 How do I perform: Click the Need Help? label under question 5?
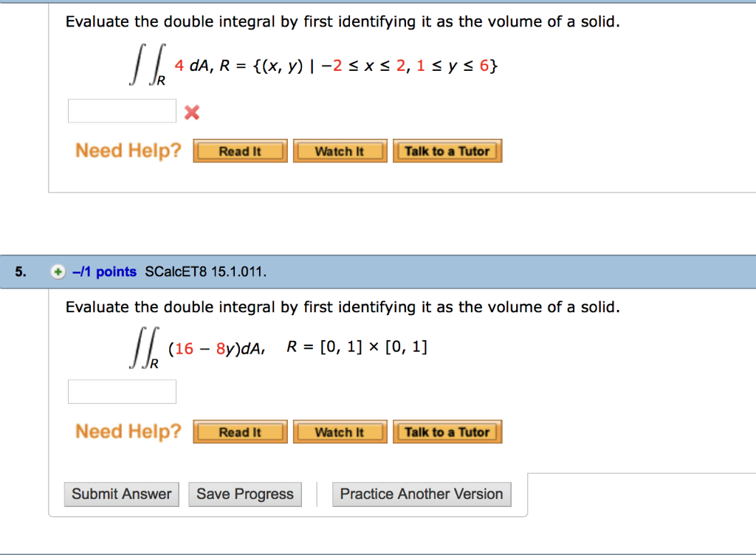click(x=127, y=432)
